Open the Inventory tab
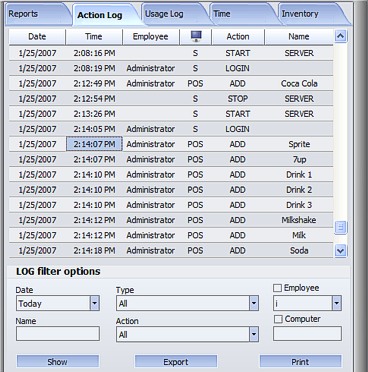 pyautogui.click(x=300, y=14)
